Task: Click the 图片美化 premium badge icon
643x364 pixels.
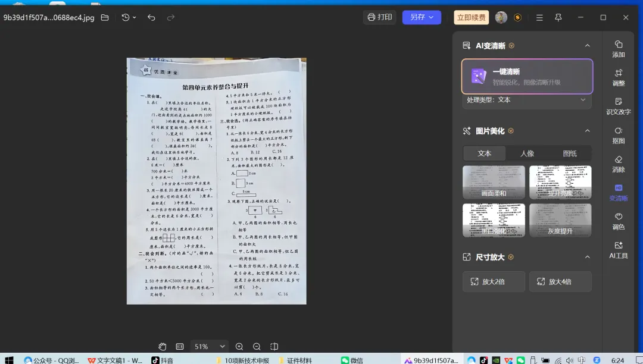Action: tap(511, 131)
